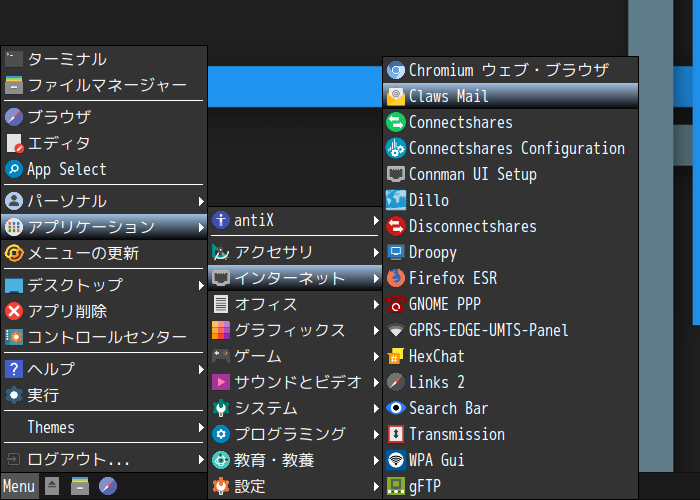This screenshot has width=700, height=500.
Task: Launch Chromium ウェブ・ブラウザ entry
Action: pos(510,70)
